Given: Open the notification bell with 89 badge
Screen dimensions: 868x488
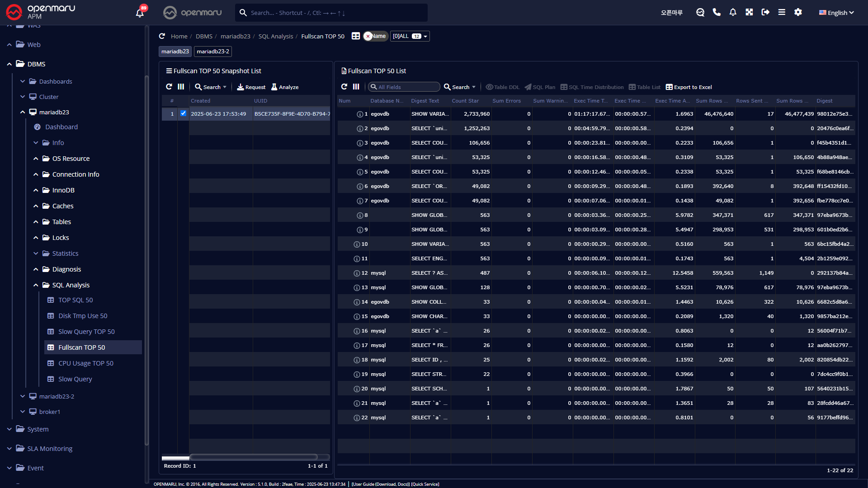Looking at the screenshot, I should tap(140, 13).
